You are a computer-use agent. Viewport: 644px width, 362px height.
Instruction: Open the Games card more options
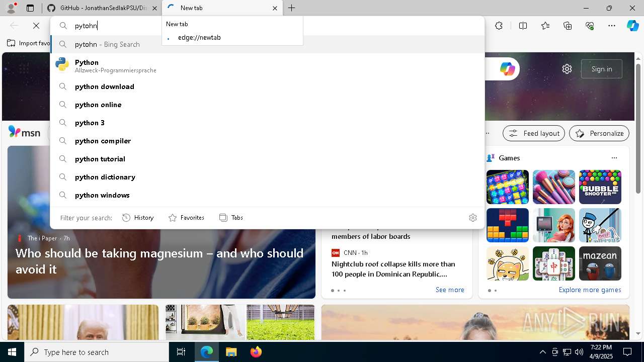pyautogui.click(x=614, y=158)
